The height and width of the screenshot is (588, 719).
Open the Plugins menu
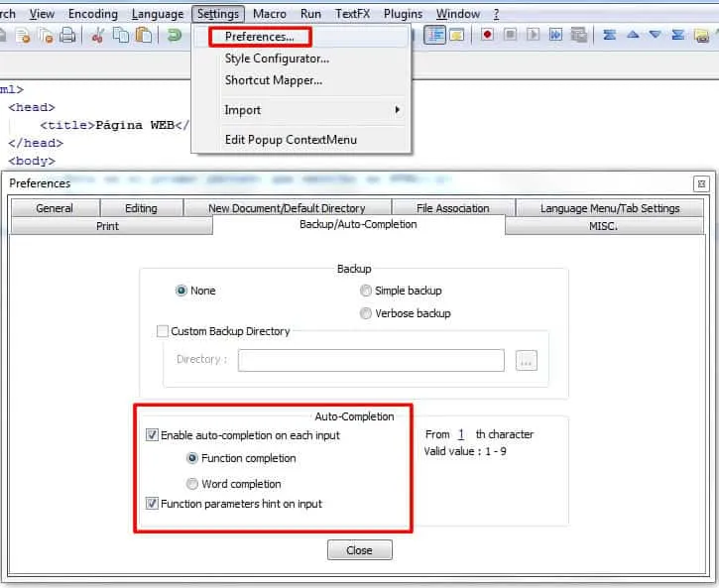(403, 14)
